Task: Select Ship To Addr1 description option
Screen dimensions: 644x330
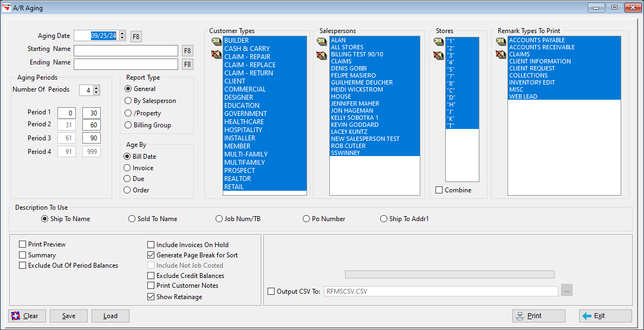Action: [x=383, y=218]
